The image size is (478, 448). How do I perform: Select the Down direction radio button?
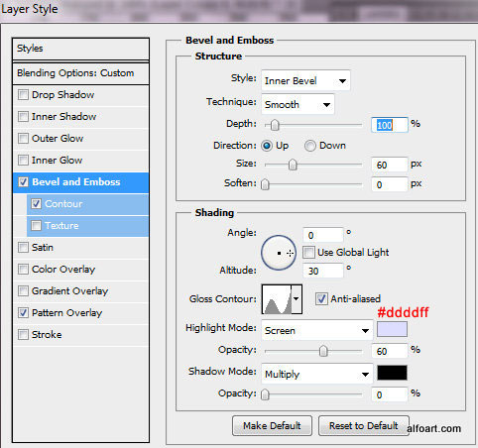310,146
